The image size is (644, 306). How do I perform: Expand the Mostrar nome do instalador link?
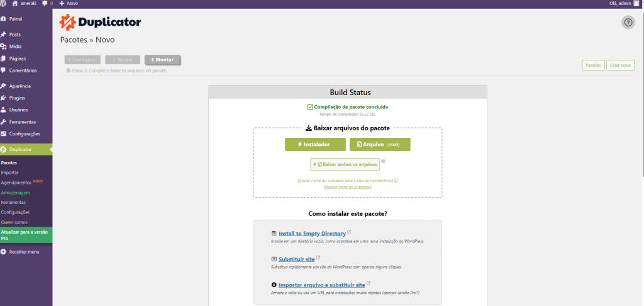[347, 187]
